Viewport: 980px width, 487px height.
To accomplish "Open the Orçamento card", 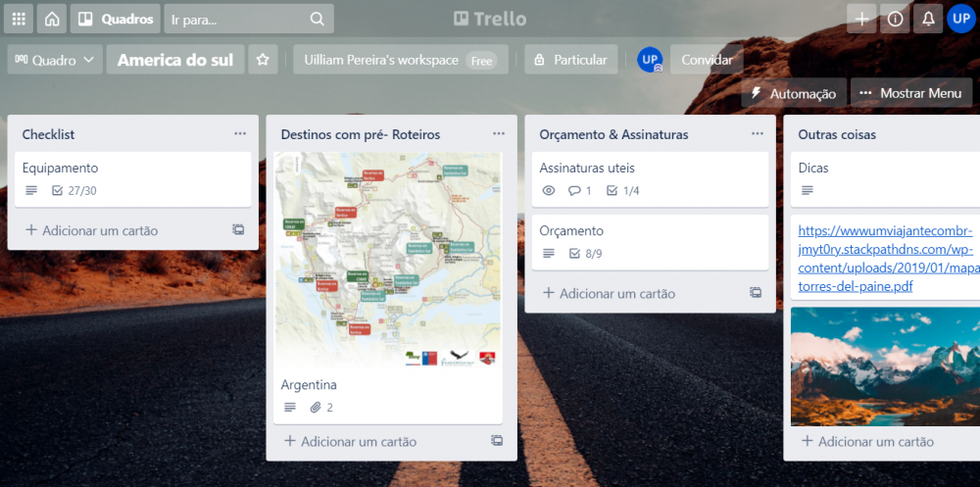I will (x=650, y=242).
